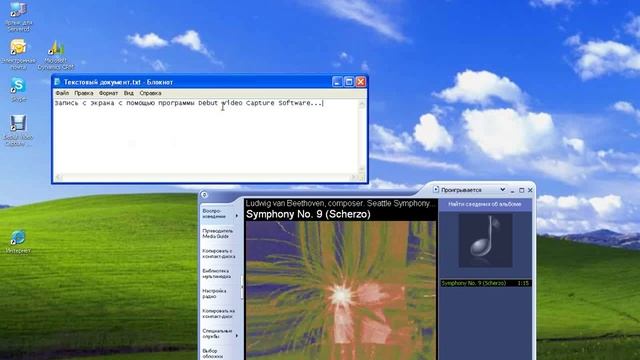Minimize the Media Player window

tap(513, 190)
